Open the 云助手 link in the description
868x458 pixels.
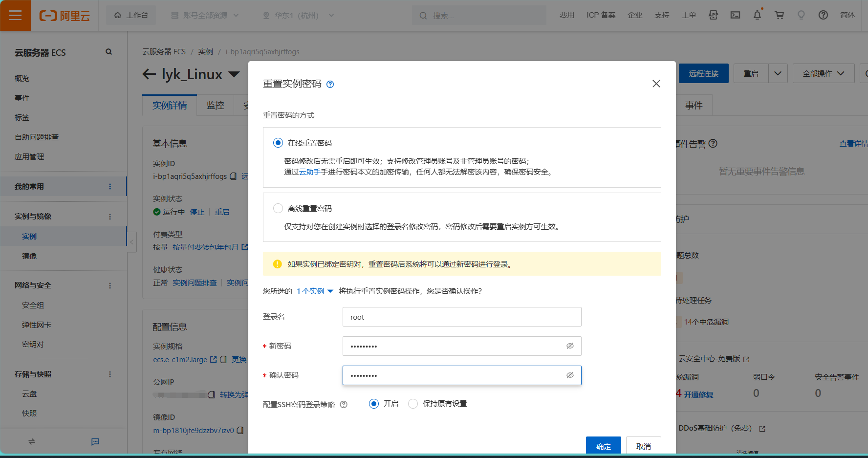[x=309, y=172]
